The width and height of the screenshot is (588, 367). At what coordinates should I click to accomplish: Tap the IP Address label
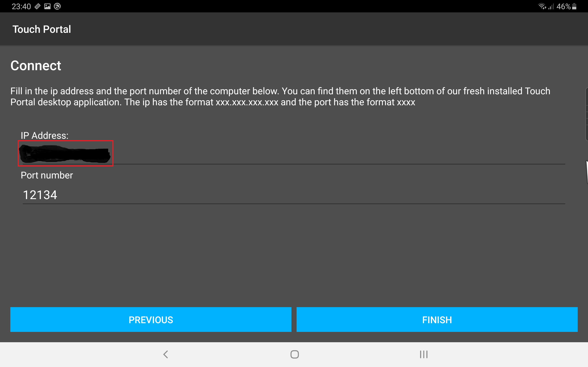[x=45, y=135]
